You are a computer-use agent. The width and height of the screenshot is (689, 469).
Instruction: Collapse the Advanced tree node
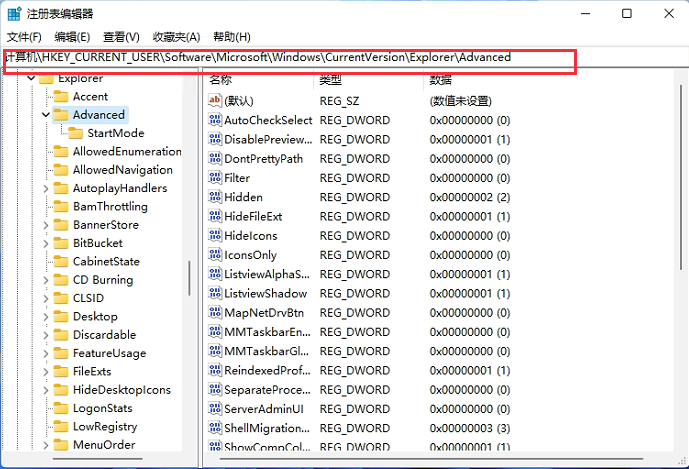pos(46,115)
